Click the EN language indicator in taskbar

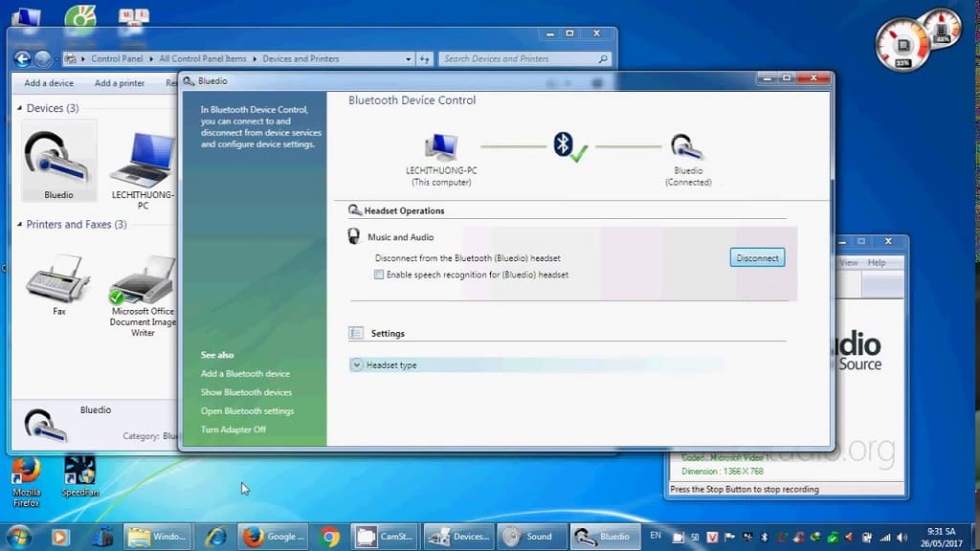point(655,536)
